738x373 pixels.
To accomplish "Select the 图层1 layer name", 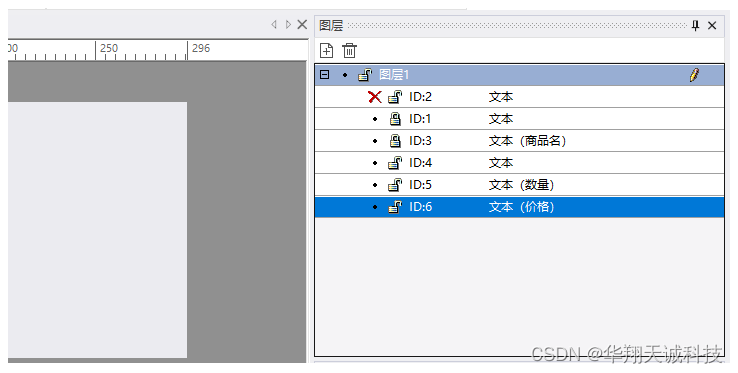I will click(x=394, y=74).
